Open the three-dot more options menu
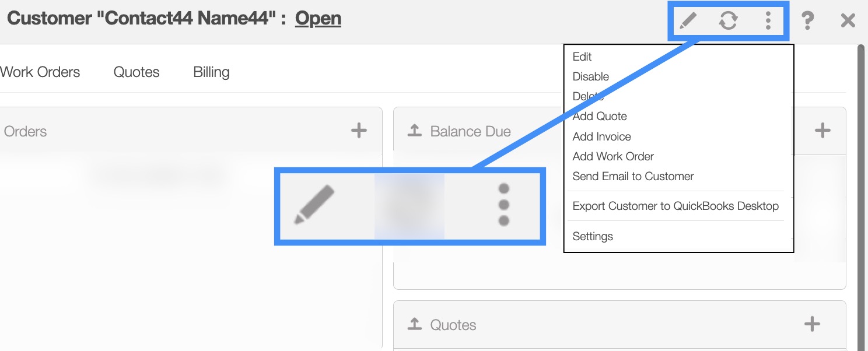This screenshot has height=351, width=868. [768, 21]
